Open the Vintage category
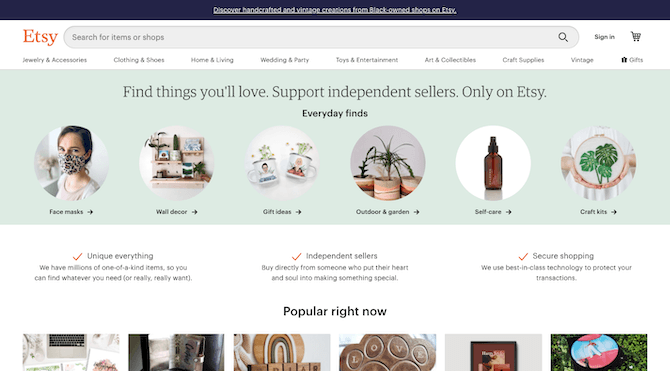The width and height of the screenshot is (670, 371). tap(582, 60)
